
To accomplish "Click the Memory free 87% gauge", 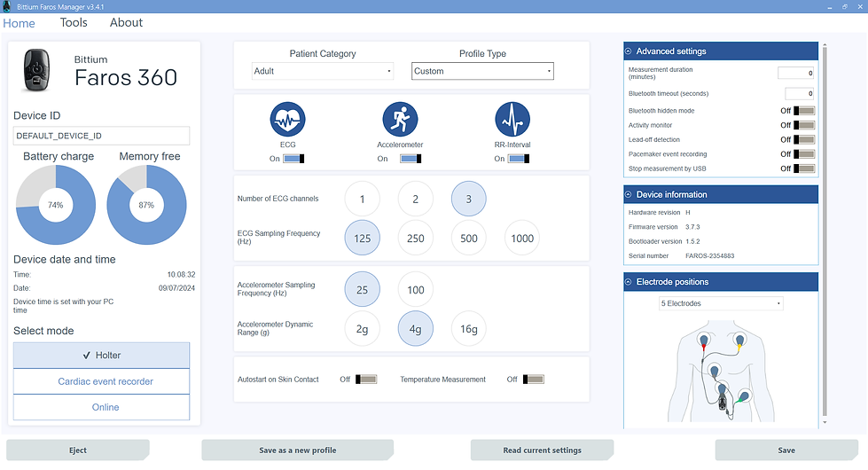I will tap(146, 205).
